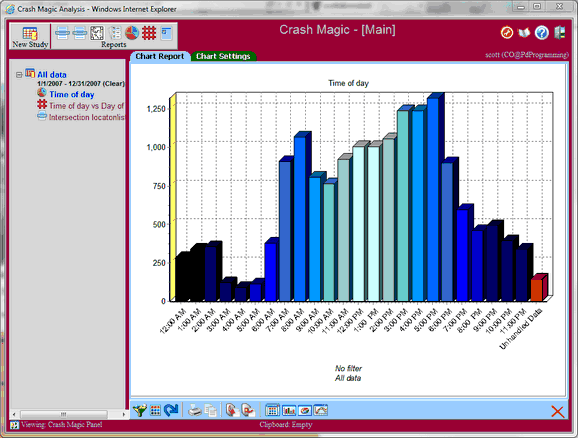
Task: Click the All data study icon
Action: (30, 73)
